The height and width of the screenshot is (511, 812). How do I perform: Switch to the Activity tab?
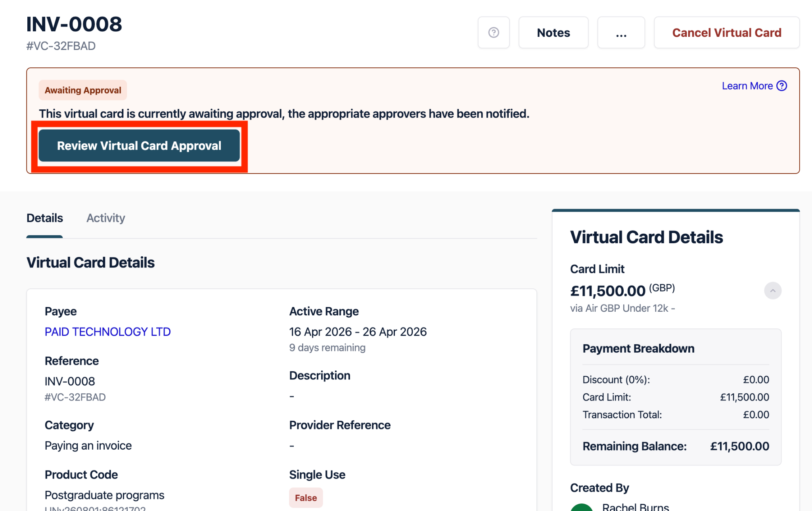click(x=106, y=218)
